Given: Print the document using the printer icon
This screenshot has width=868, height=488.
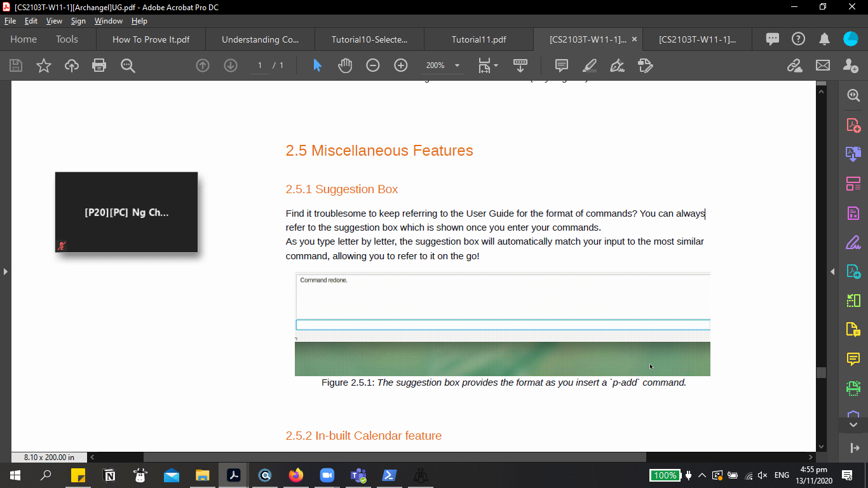Looking at the screenshot, I should (99, 65).
